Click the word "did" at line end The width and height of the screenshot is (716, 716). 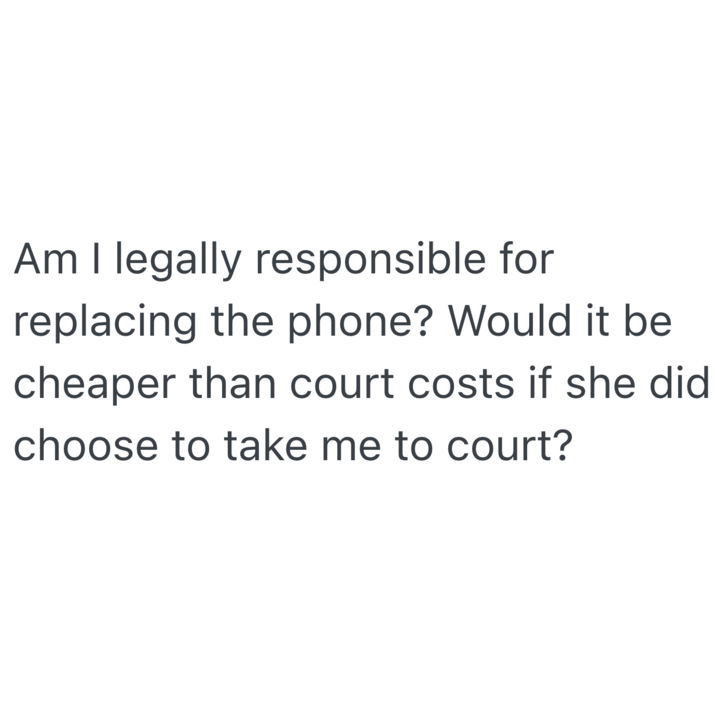[679, 382]
